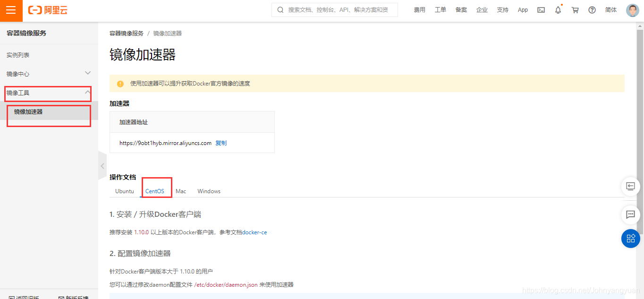644x299 pixels.
Task: Click 容器镜像服务 sidebar title
Action: (x=26, y=33)
